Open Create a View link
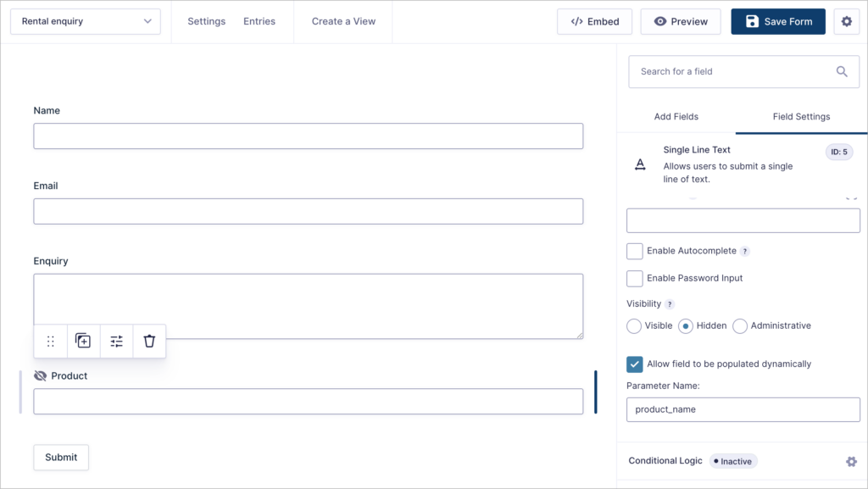Viewport: 868px width, 489px height. coord(343,21)
